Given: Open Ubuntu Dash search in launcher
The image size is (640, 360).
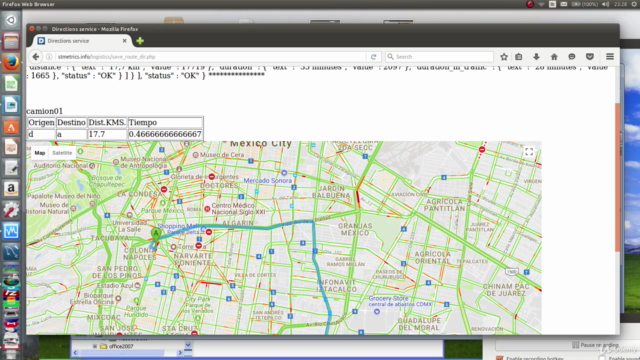Looking at the screenshot, I should tap(11, 20).
